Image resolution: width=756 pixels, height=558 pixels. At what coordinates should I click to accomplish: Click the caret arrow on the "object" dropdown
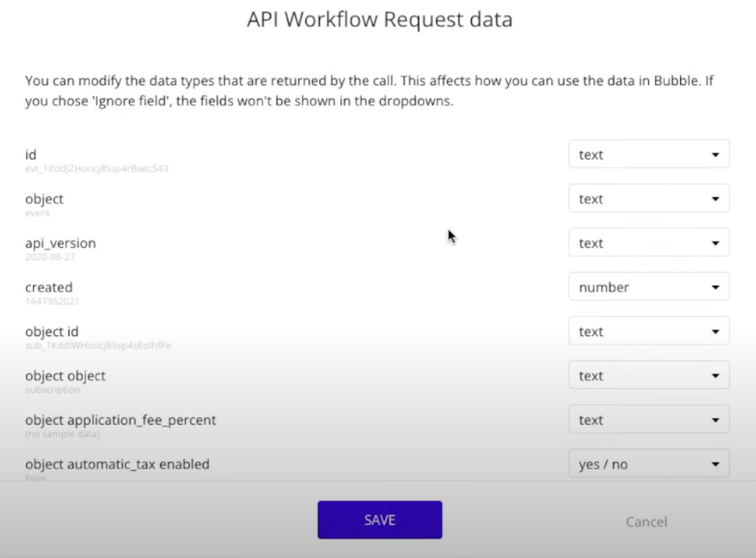716,198
